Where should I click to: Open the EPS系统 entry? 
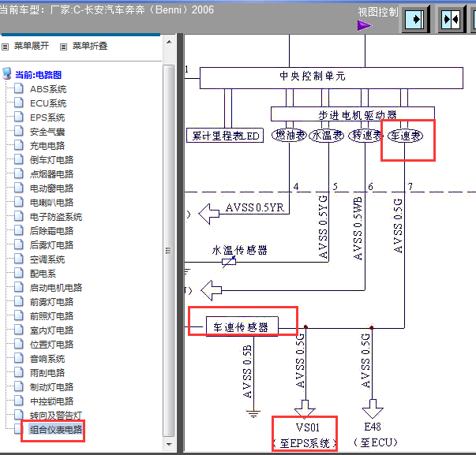[x=47, y=117]
